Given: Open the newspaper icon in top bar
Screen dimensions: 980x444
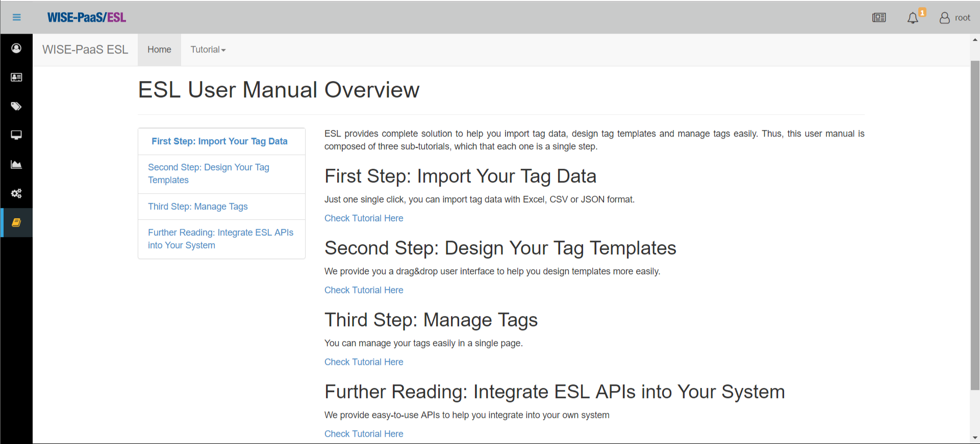Looking at the screenshot, I should coord(878,18).
